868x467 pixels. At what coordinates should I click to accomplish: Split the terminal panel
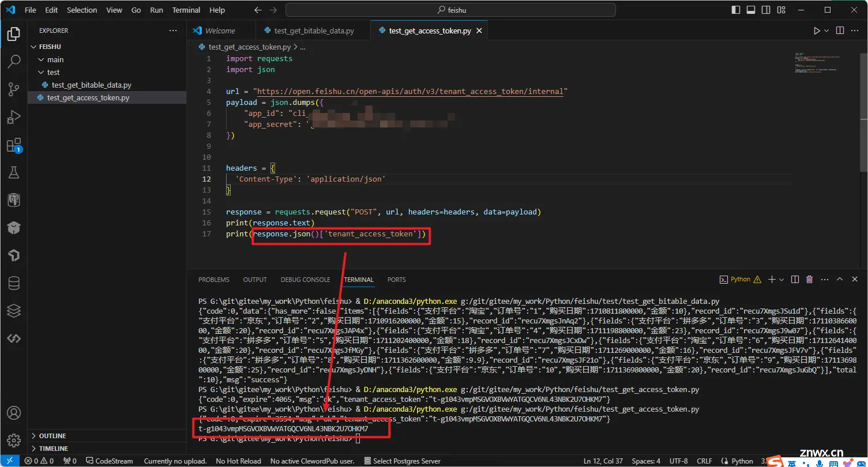[795, 280]
